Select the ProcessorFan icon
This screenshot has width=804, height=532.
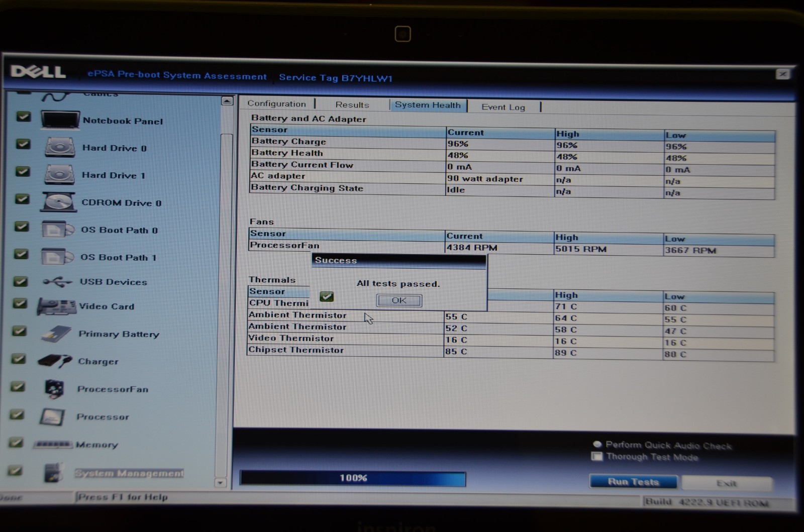pyautogui.click(x=54, y=388)
